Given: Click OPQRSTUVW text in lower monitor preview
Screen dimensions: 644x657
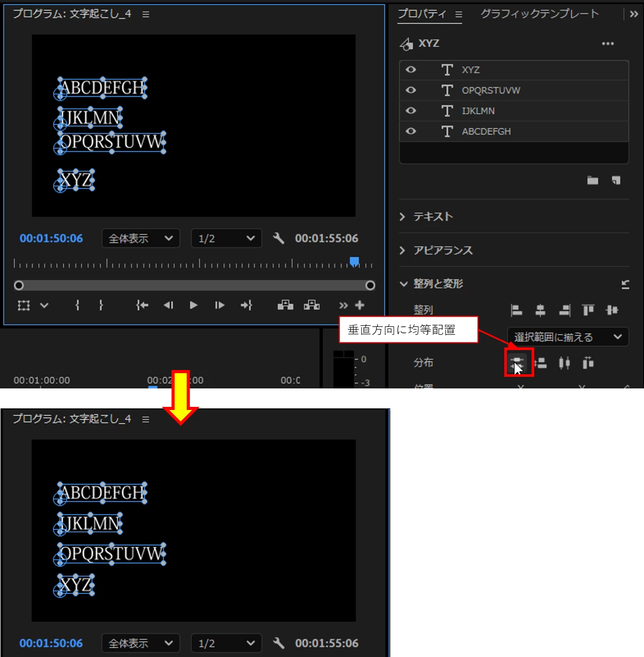Looking at the screenshot, I should (x=111, y=553).
